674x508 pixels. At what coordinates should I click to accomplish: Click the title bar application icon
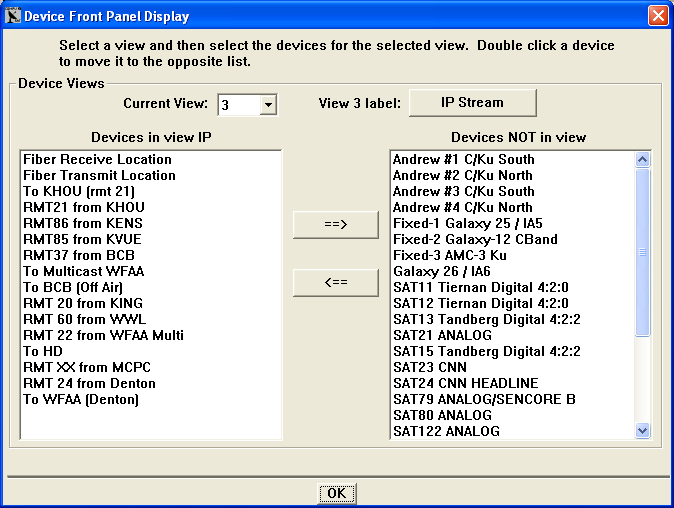tap(13, 16)
